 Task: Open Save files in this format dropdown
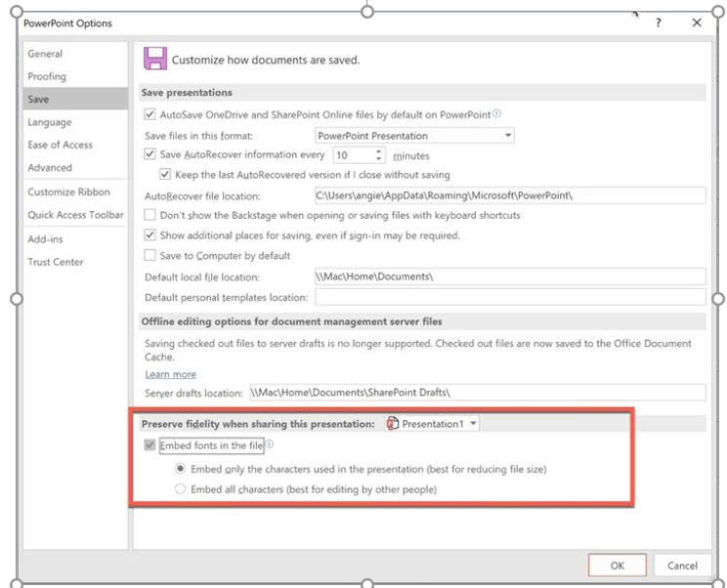coord(414,136)
